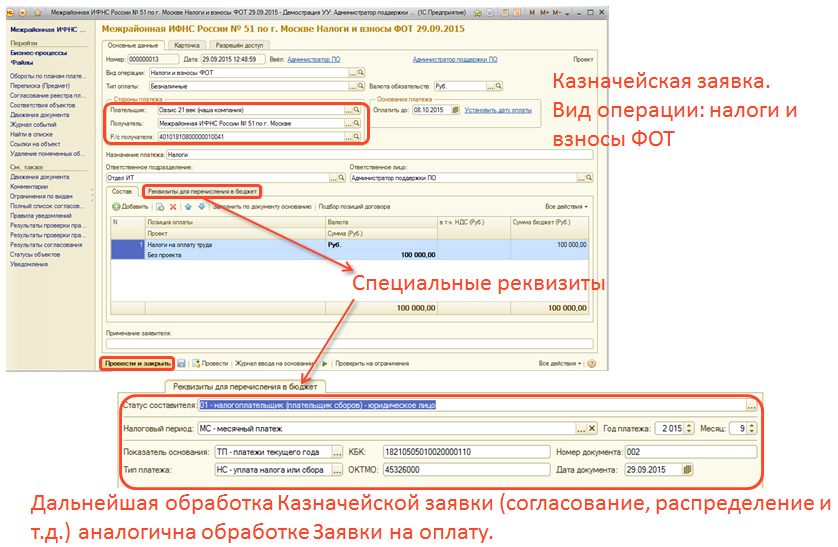Viewport: 838px width, 547px height.
Task: Expand the upper Все действия dropdown
Action: (x=564, y=206)
